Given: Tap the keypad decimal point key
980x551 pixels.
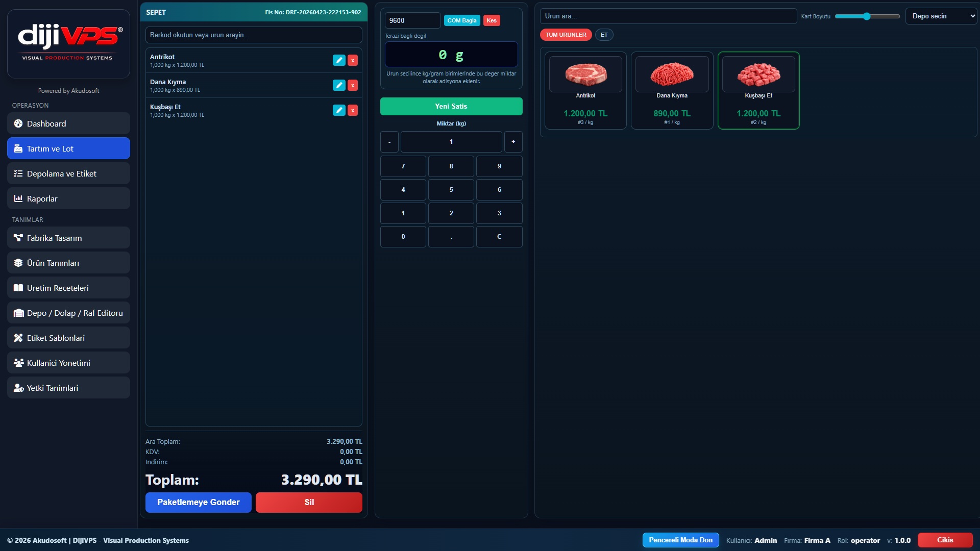Looking at the screenshot, I should 451,237.
